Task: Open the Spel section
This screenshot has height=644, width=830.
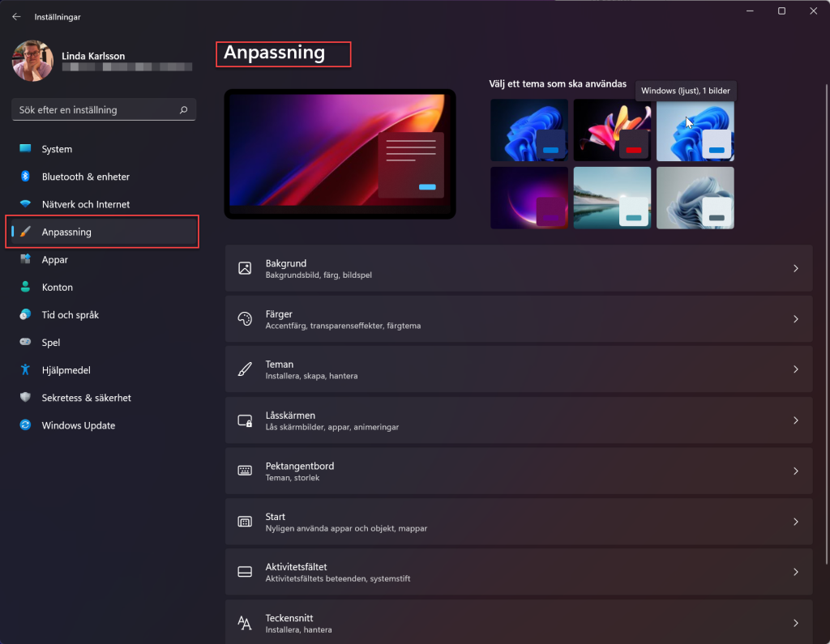Action: click(x=104, y=343)
